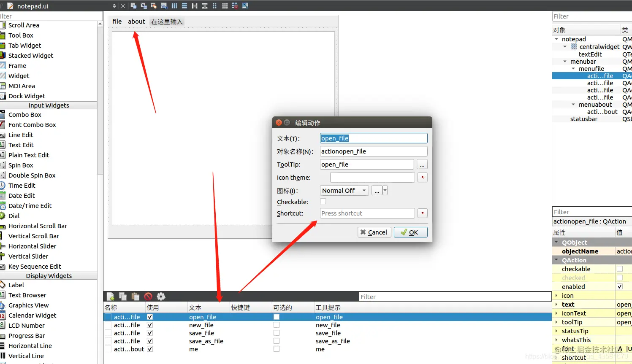Paste action icon in action editor
Viewport: 632px width, 364px height.
135,297
